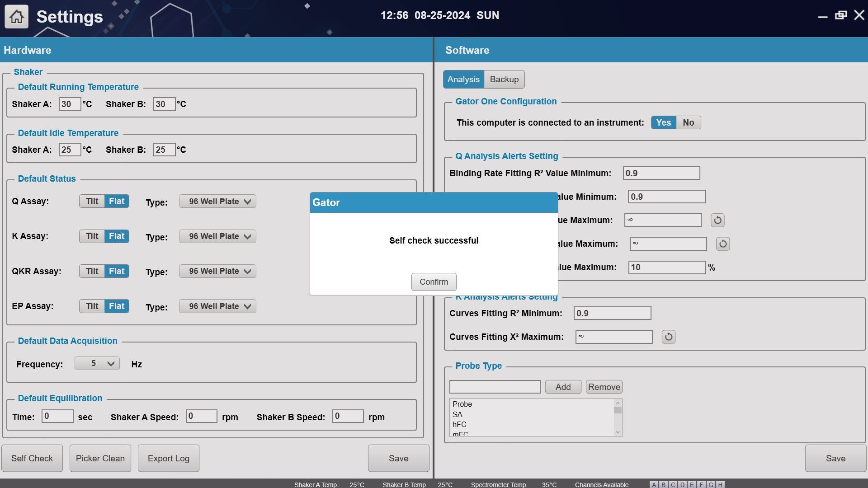The height and width of the screenshot is (488, 868).
Task: Open Q Assay plate type dropdown
Action: [x=217, y=201]
